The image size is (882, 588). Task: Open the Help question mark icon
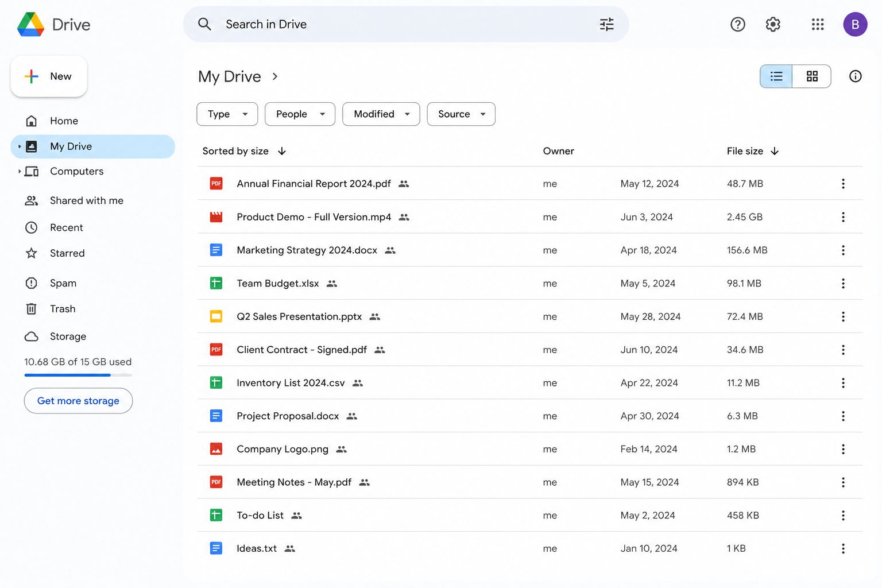coord(737,24)
